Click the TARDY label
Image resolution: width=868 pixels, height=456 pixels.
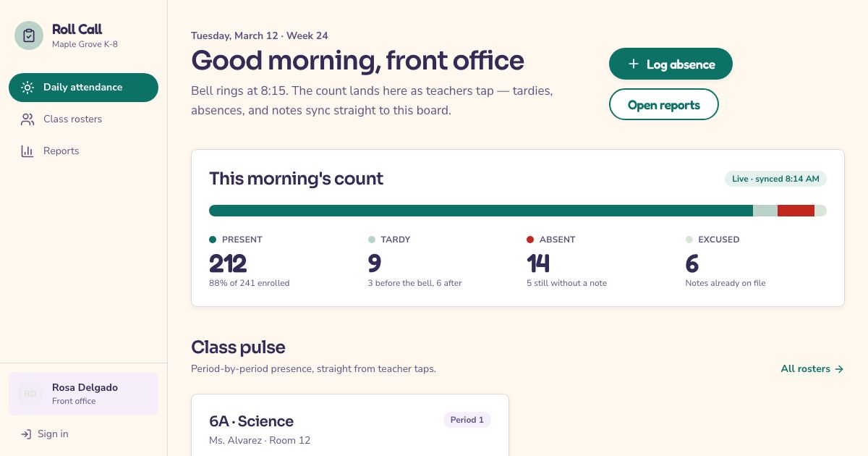point(396,240)
